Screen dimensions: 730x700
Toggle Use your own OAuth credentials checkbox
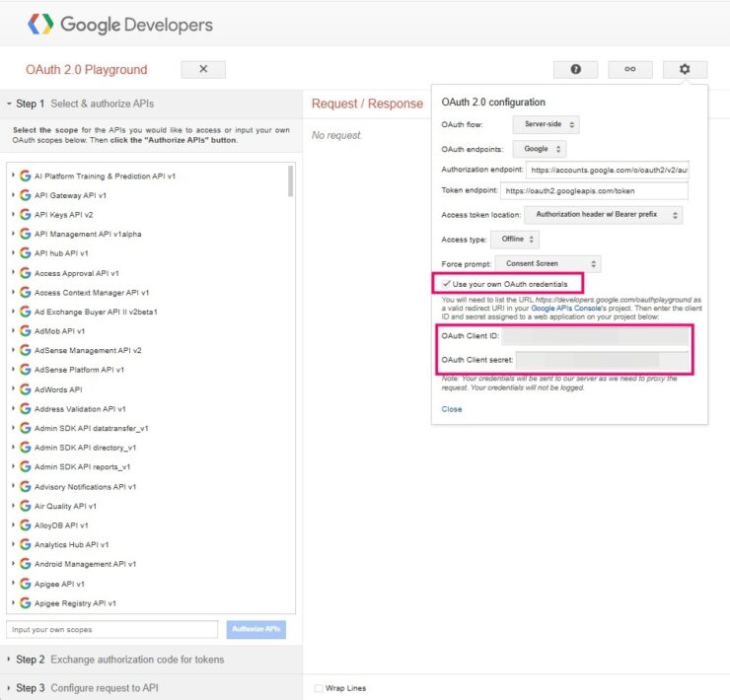point(447,284)
